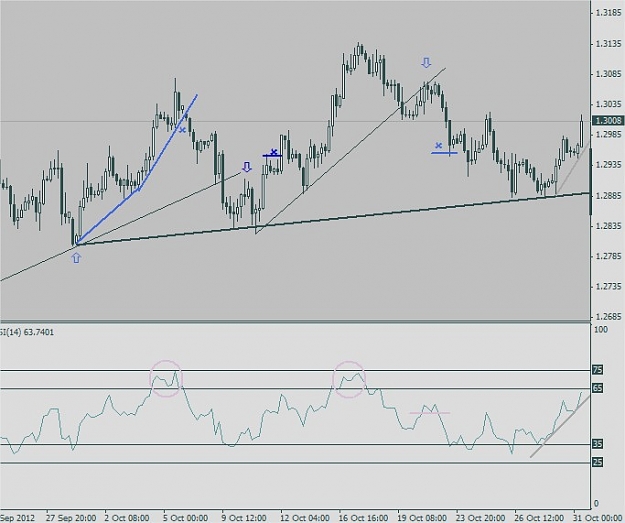Select the gray trendline on the RSI panel

pyautogui.click(x=560, y=427)
